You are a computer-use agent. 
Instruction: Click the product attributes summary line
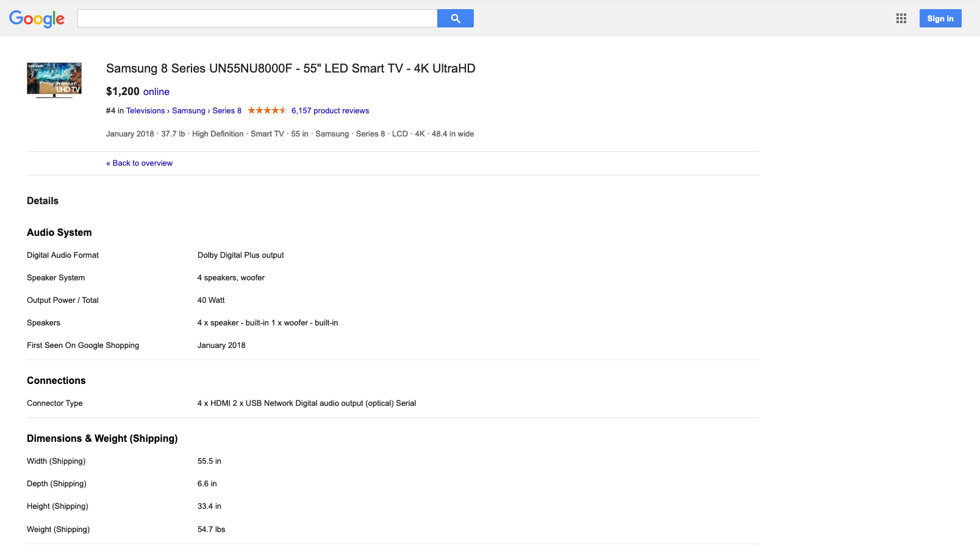[290, 133]
